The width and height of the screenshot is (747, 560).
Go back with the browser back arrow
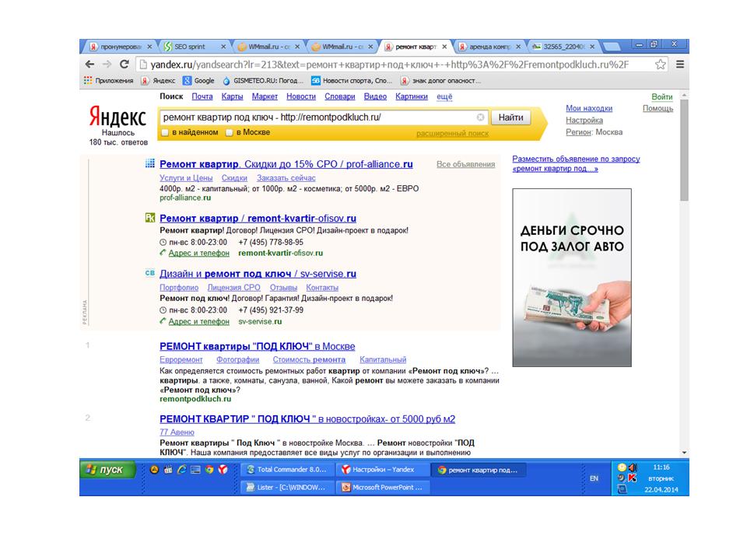89,65
